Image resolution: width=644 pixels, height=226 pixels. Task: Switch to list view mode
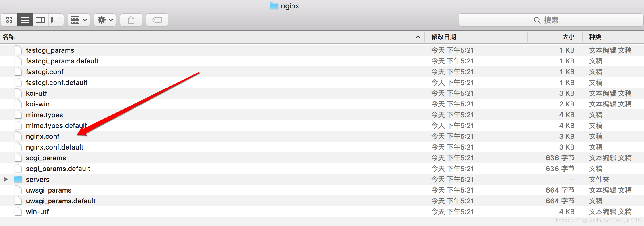click(25, 20)
